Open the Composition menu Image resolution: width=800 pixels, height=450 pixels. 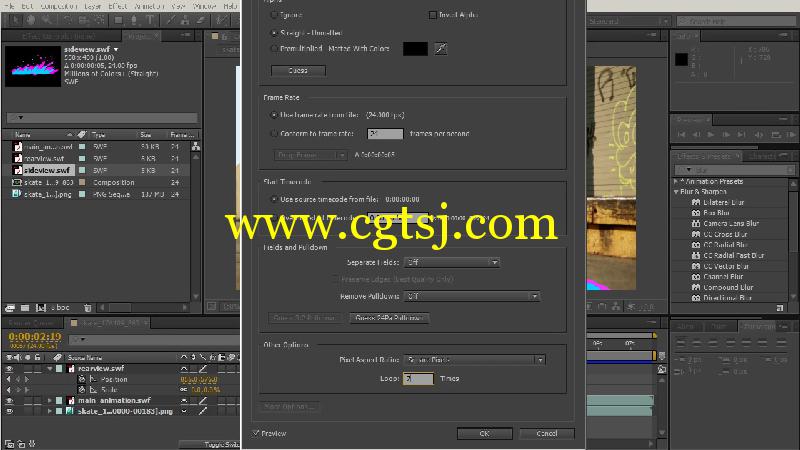click(59, 6)
